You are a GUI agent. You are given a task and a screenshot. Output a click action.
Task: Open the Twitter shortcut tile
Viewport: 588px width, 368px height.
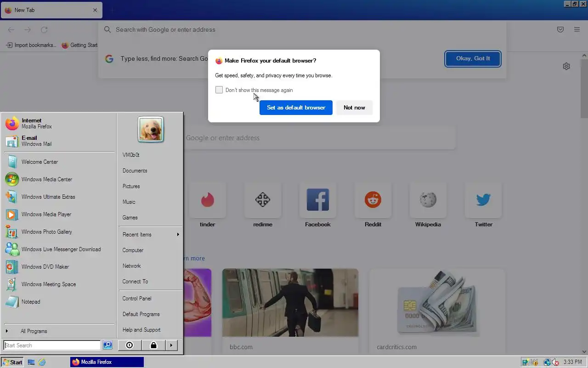[x=483, y=205]
